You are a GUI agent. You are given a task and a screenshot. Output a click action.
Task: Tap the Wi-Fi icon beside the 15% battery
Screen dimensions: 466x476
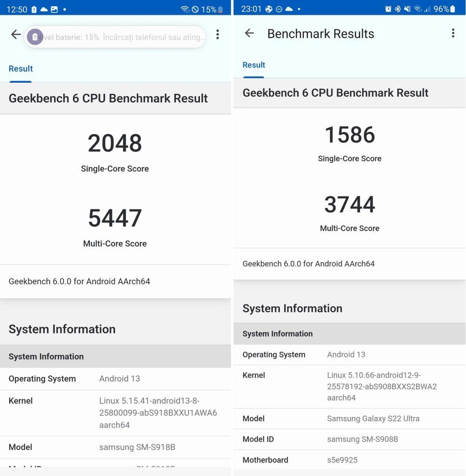(x=185, y=9)
